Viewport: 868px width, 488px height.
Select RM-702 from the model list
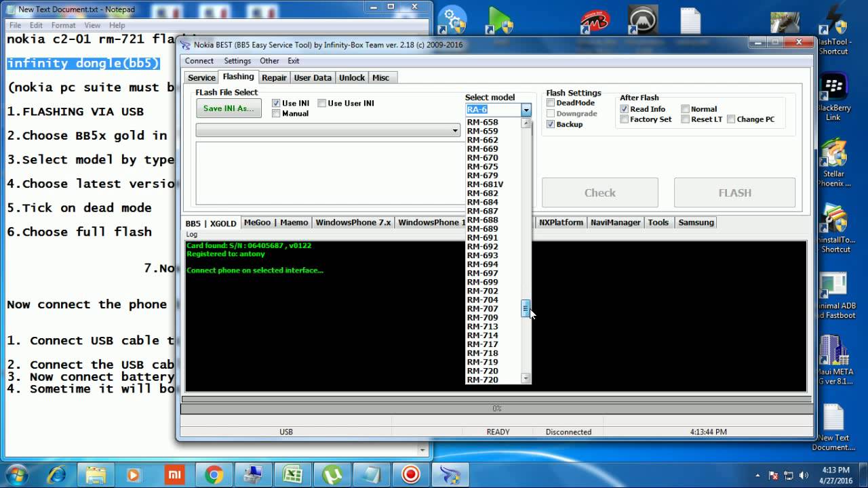tap(493, 291)
